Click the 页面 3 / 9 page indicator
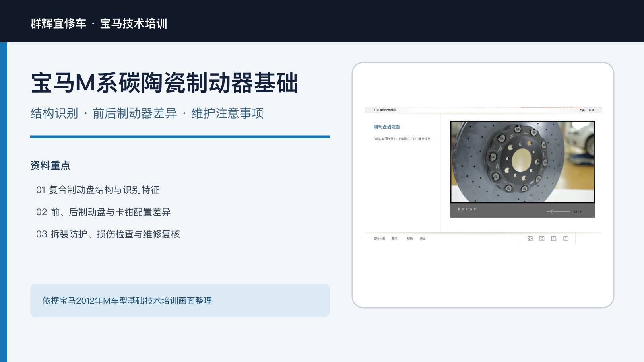 pos(586,110)
